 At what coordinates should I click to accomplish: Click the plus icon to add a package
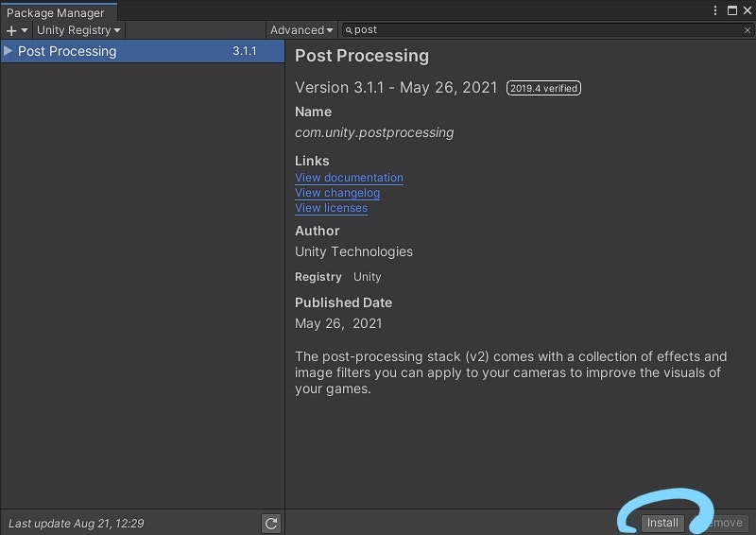(11, 31)
